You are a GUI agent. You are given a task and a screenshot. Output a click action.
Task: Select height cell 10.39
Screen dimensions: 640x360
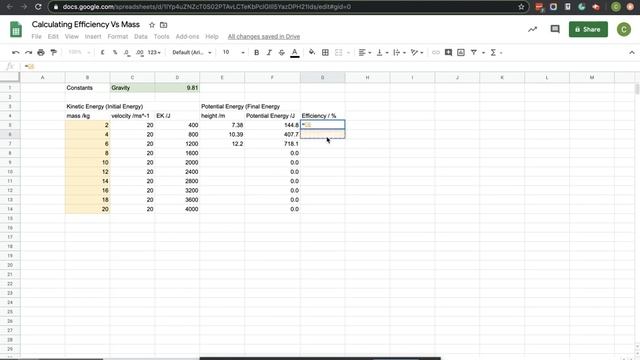coord(222,135)
